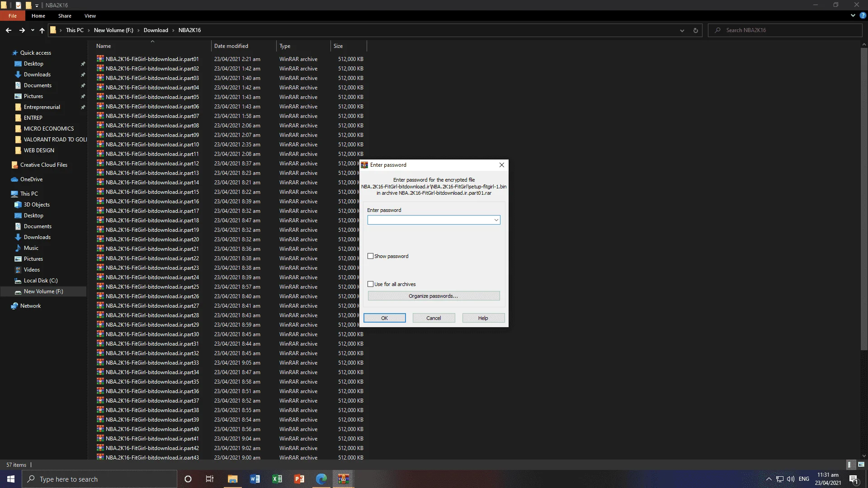Open recent locations dropdown arrow

coord(33,30)
